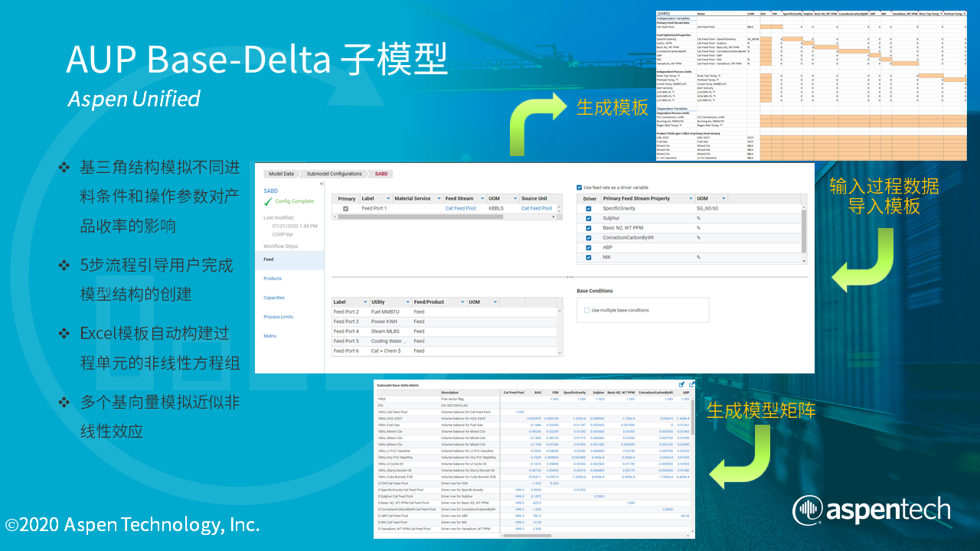Disable the Sulphur driver checkbox

(588, 218)
